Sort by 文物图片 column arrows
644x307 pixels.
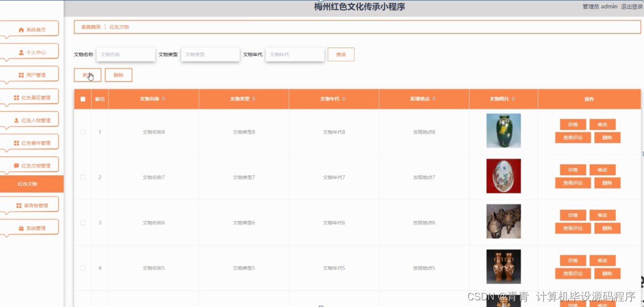513,99
